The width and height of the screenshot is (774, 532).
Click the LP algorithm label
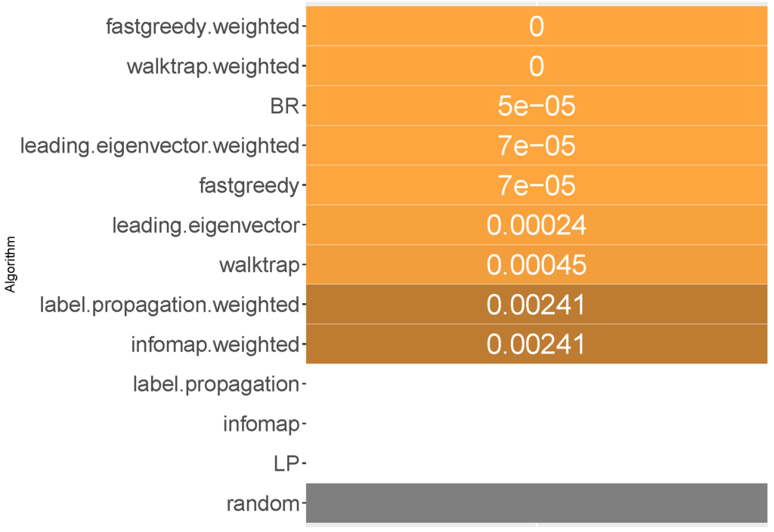pos(286,464)
